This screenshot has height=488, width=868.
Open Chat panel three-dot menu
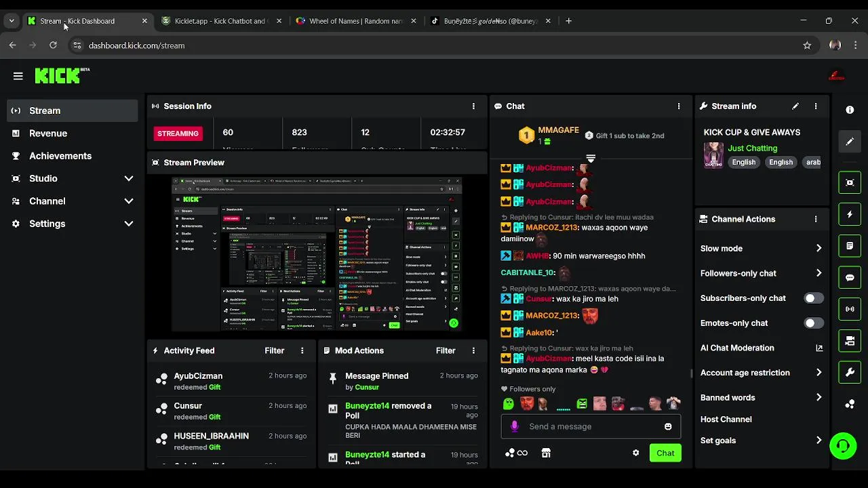click(678, 106)
